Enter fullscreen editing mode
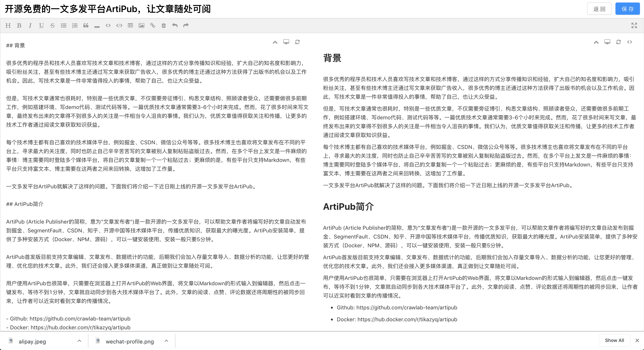Image resolution: width=644 pixels, height=350 pixels. click(634, 25)
